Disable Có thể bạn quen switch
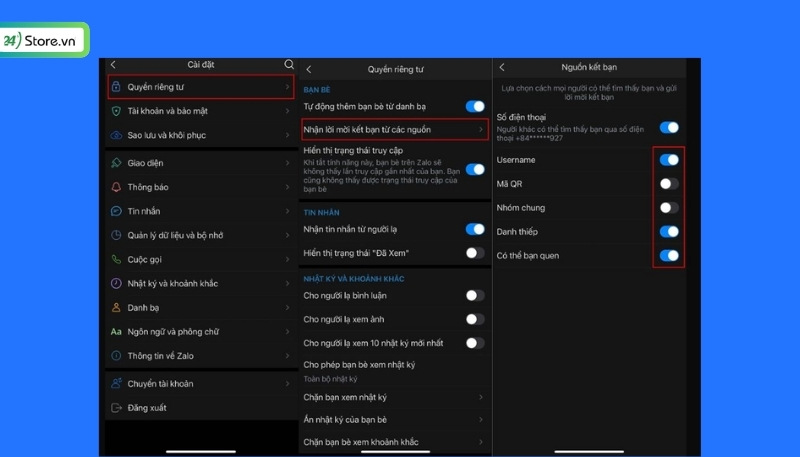800x457 pixels. pos(669,256)
